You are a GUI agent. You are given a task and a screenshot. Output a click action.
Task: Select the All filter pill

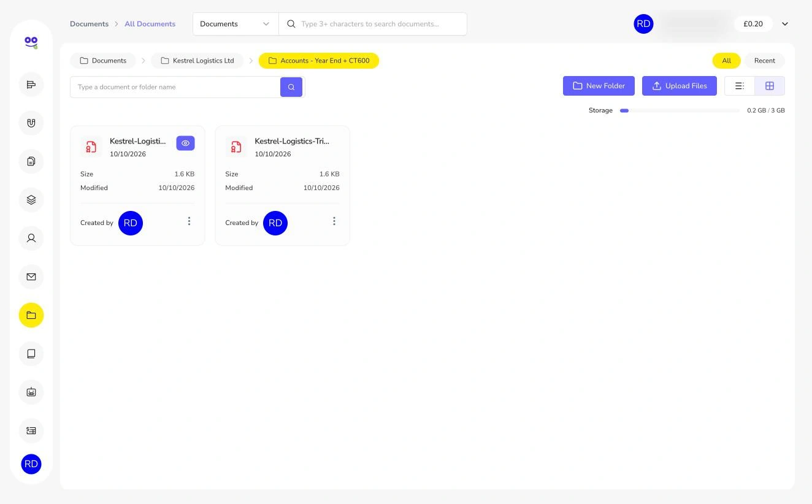tap(726, 61)
